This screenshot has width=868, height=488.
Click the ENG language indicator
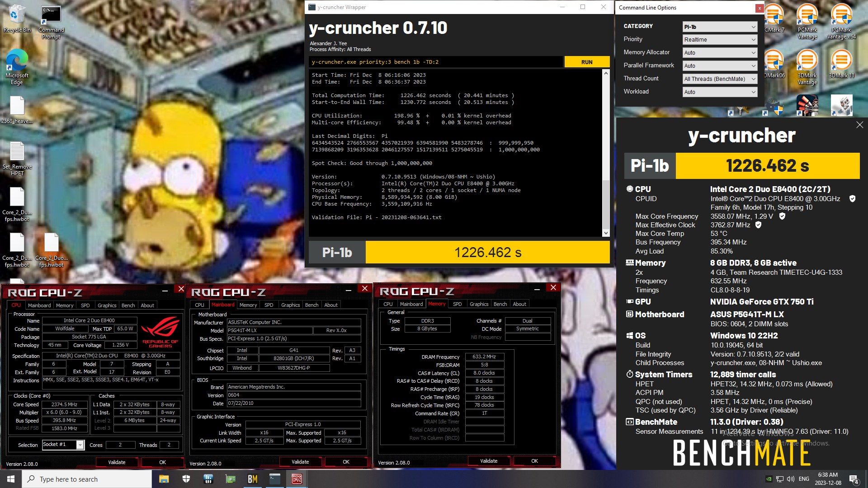(804, 479)
